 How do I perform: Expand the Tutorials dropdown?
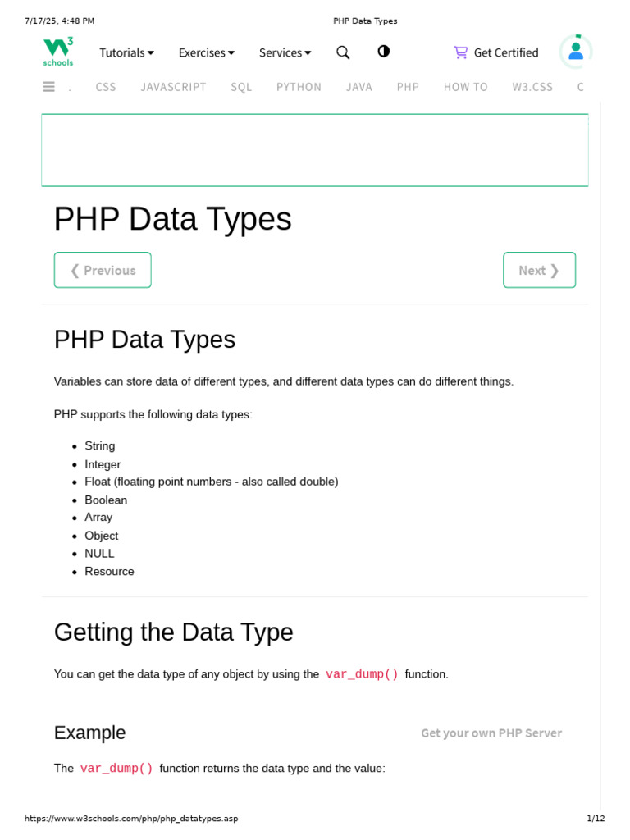pos(126,52)
